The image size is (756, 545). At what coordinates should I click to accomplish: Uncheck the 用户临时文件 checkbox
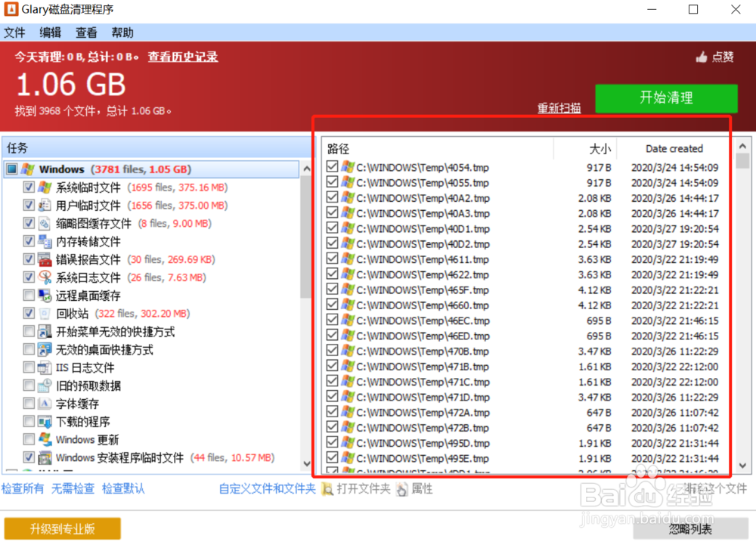click(29, 206)
